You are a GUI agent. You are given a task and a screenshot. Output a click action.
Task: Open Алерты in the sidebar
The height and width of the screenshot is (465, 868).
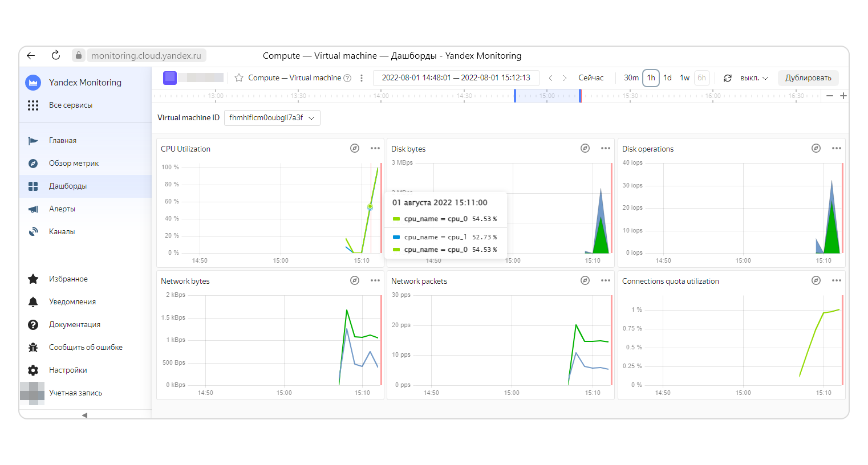point(86,209)
